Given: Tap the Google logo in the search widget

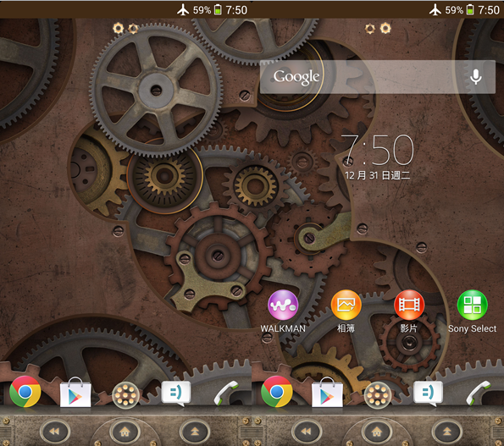Looking at the screenshot, I should pyautogui.click(x=296, y=77).
